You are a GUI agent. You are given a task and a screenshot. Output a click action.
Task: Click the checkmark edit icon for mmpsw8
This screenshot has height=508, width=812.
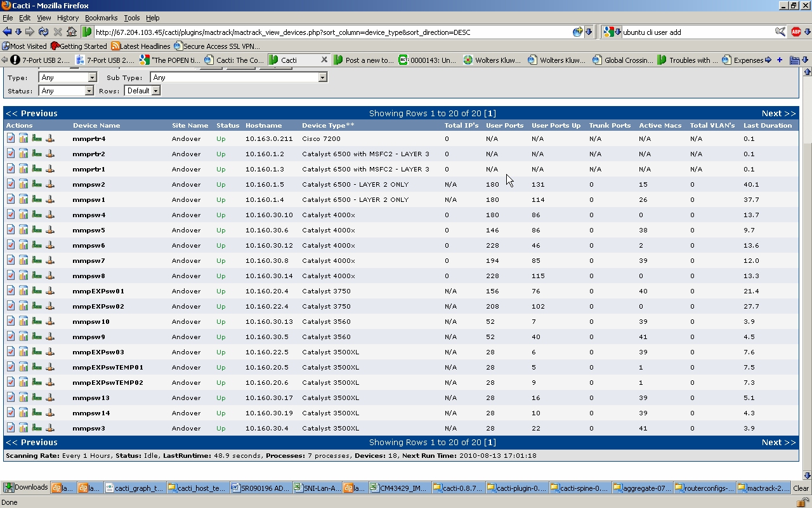click(11, 276)
